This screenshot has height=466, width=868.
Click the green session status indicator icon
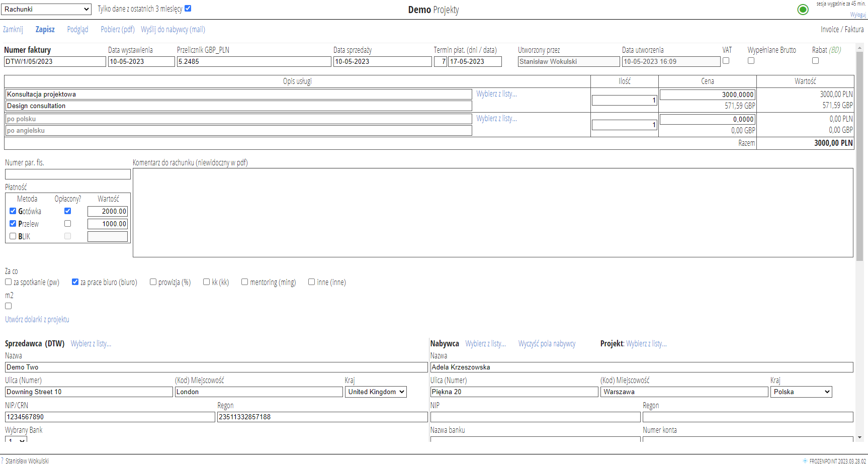coord(803,10)
